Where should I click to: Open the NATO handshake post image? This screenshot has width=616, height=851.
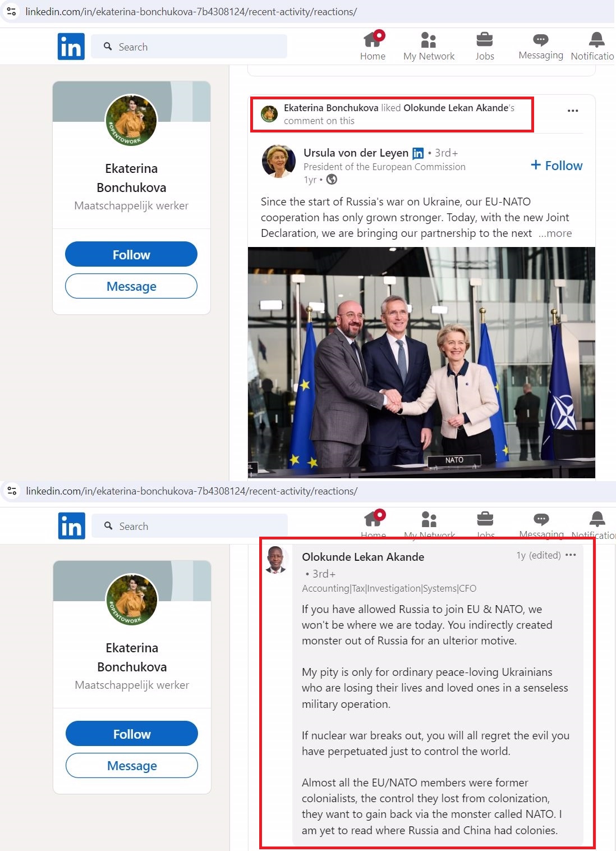coord(421,363)
